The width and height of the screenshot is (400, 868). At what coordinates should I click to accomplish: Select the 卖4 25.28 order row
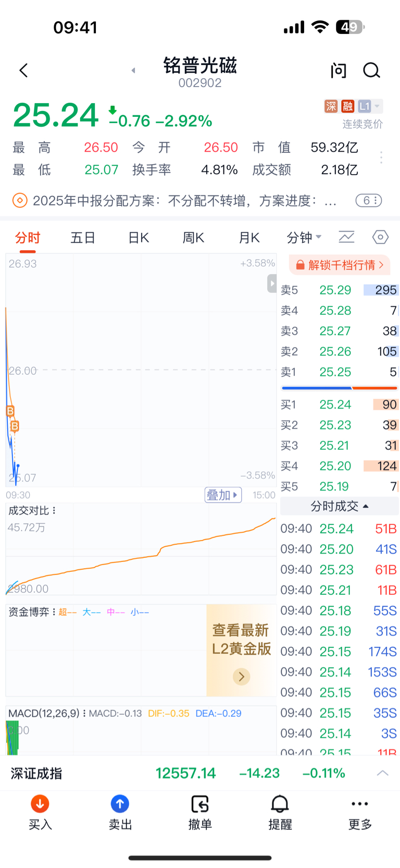click(x=340, y=311)
